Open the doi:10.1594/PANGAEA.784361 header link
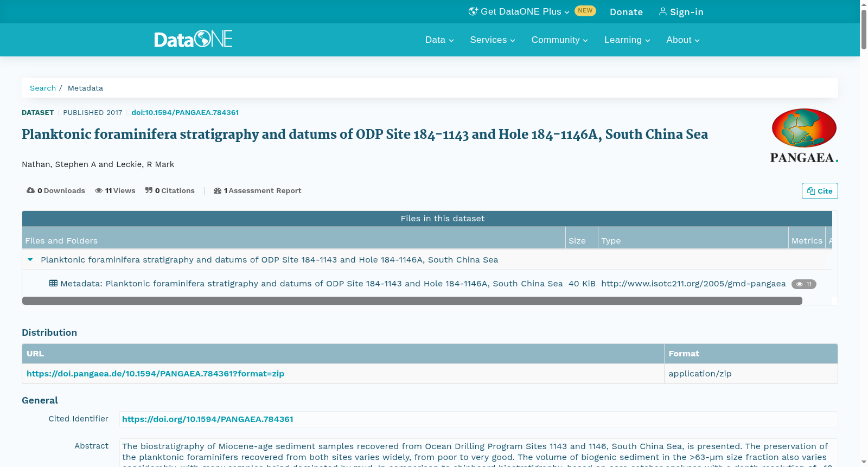868x467 pixels. 185,112
